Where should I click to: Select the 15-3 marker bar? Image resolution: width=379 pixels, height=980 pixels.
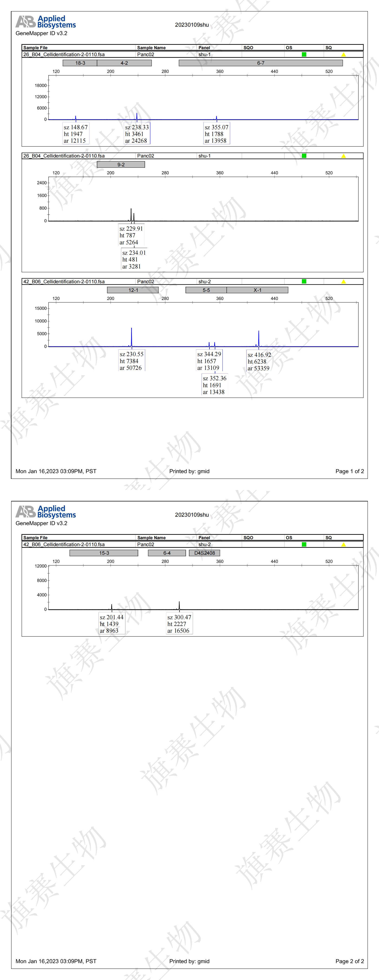[104, 553]
